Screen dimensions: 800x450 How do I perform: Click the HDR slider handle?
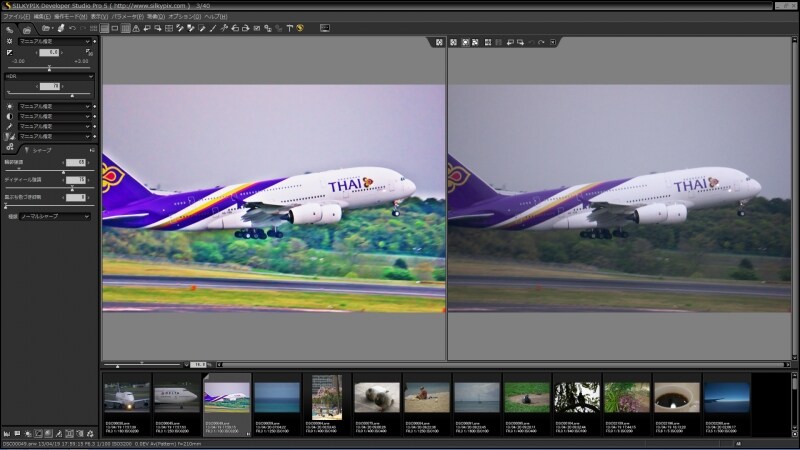tap(72, 95)
